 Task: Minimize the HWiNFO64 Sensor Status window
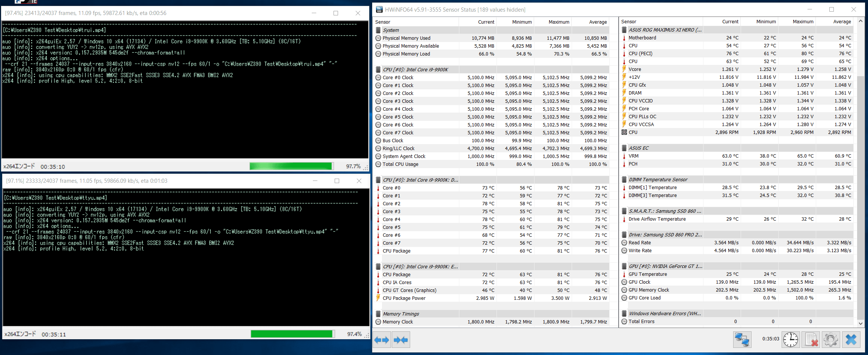click(x=809, y=9)
